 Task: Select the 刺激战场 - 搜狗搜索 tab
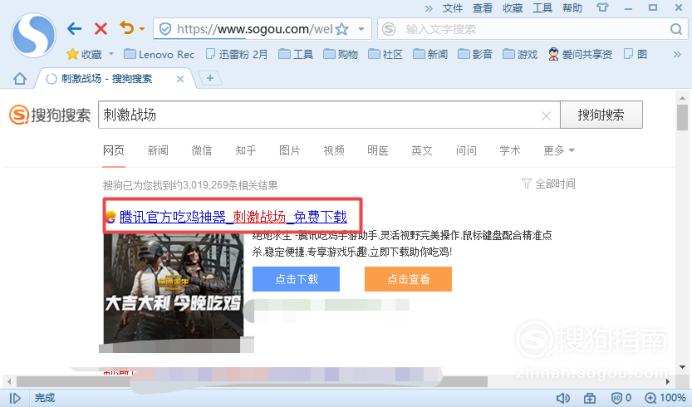click(x=106, y=79)
